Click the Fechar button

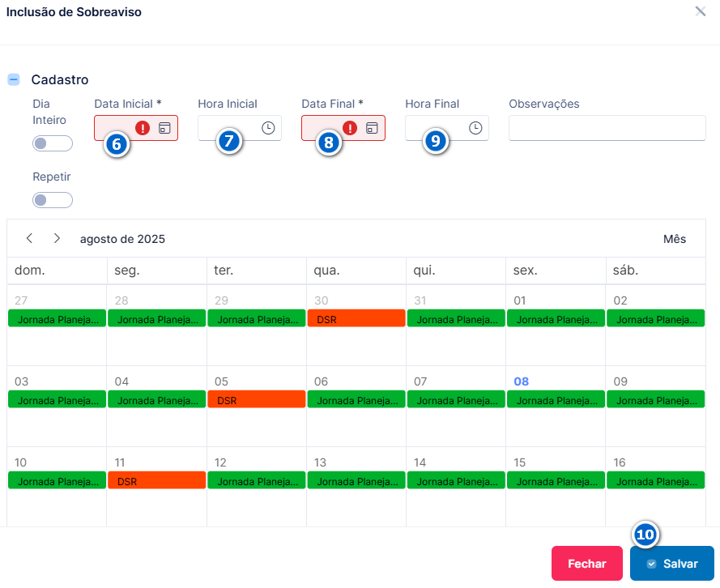(x=587, y=563)
